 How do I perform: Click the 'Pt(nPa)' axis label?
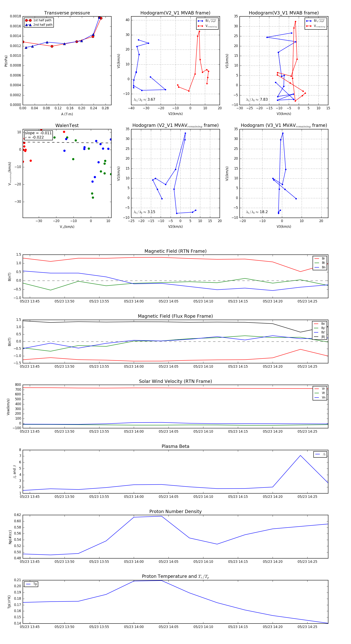6,61
